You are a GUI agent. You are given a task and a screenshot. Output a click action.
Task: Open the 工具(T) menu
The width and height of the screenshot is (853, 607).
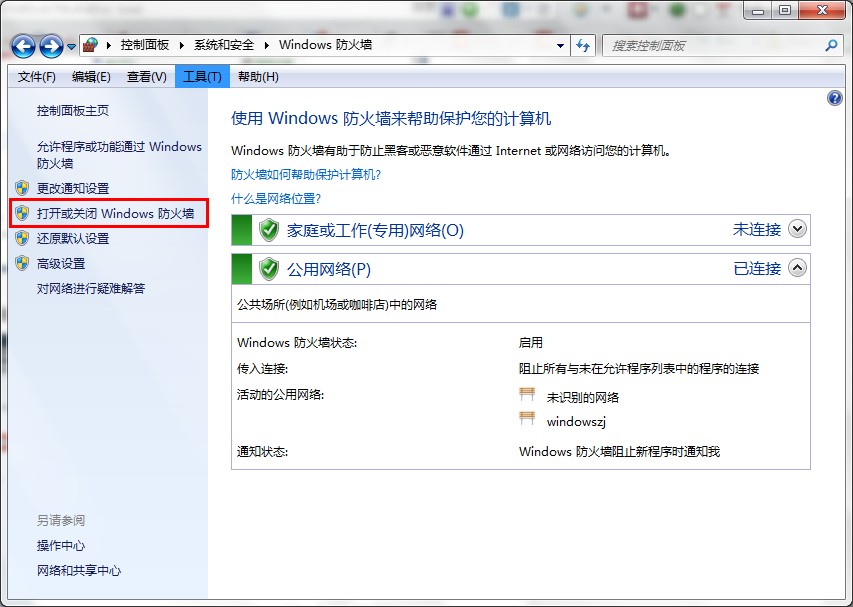(202, 75)
